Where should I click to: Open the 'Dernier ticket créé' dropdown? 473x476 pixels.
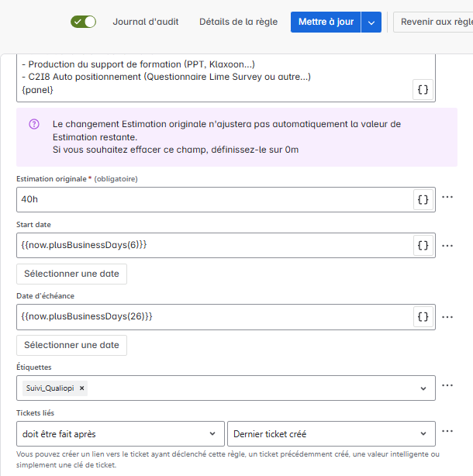(x=331, y=434)
